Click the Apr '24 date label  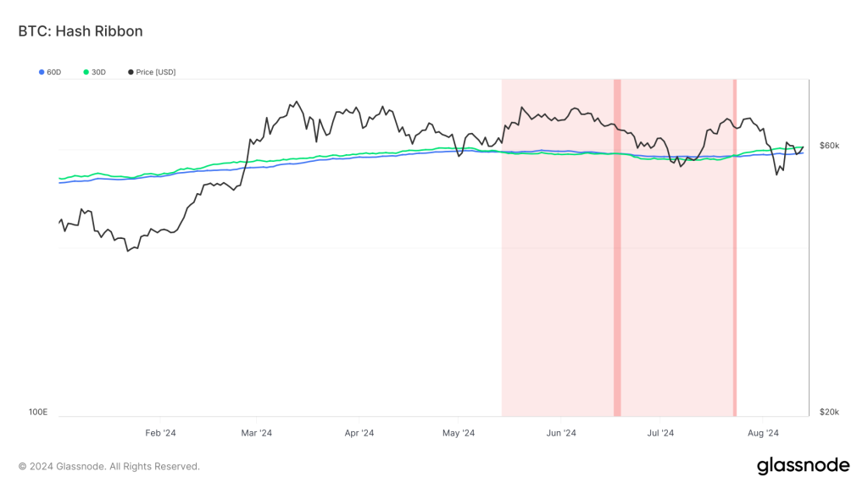[x=359, y=433]
